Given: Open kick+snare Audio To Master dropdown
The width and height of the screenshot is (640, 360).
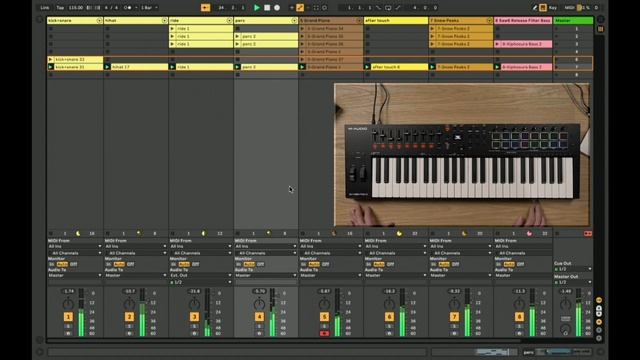Looking at the screenshot, I should pyautogui.click(x=75, y=276).
